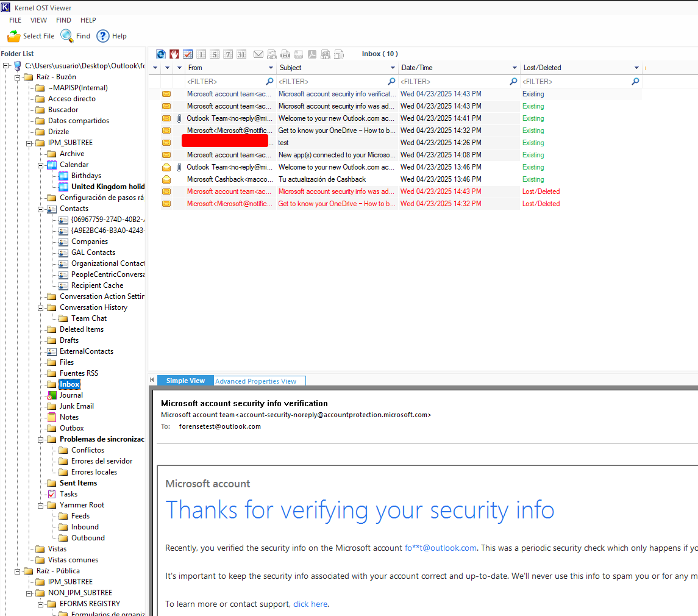Open the From column dropdown arrow

(271, 68)
